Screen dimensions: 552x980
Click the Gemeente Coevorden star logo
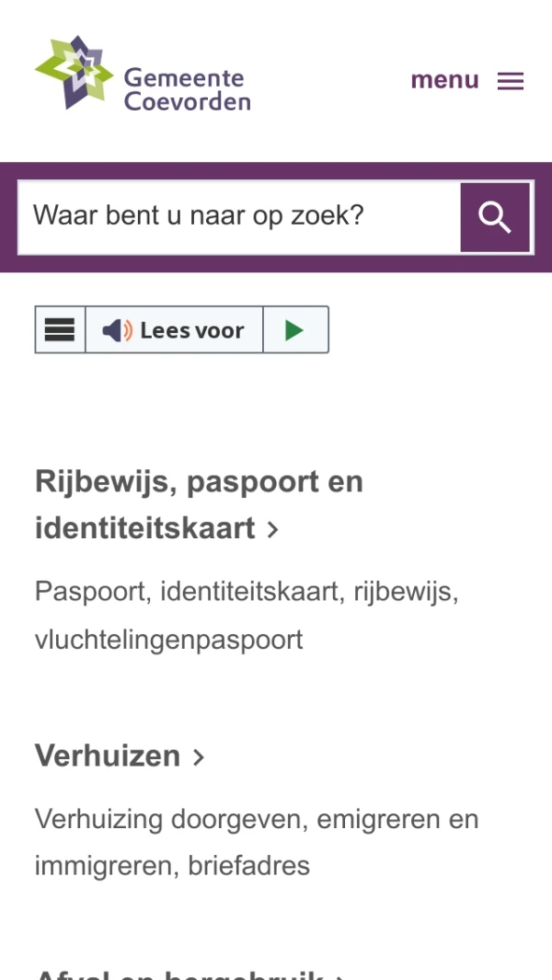(x=74, y=72)
